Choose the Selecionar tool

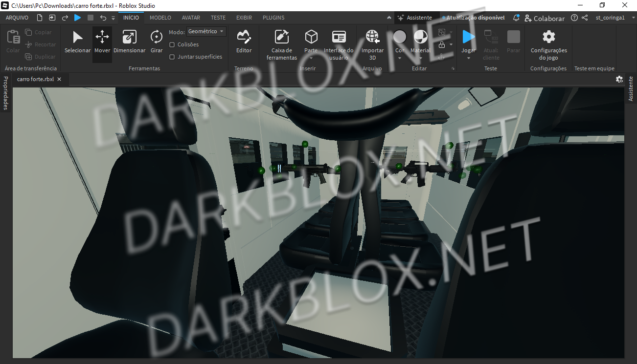[78, 42]
